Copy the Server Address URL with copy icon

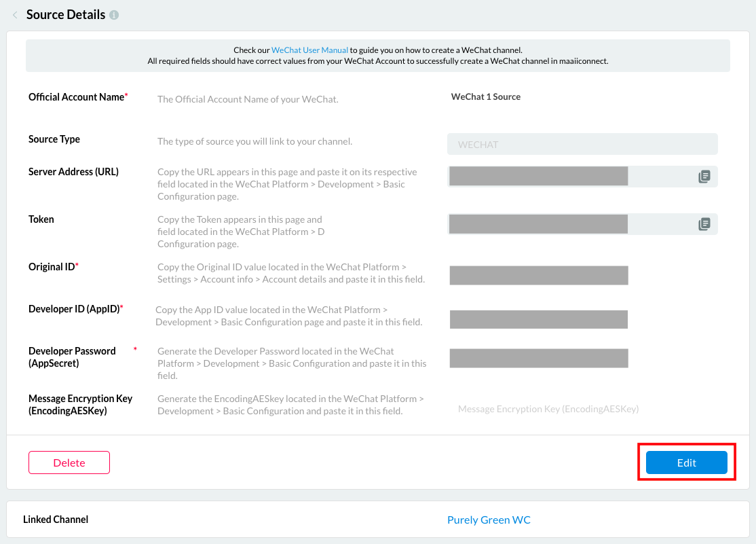pyautogui.click(x=704, y=177)
